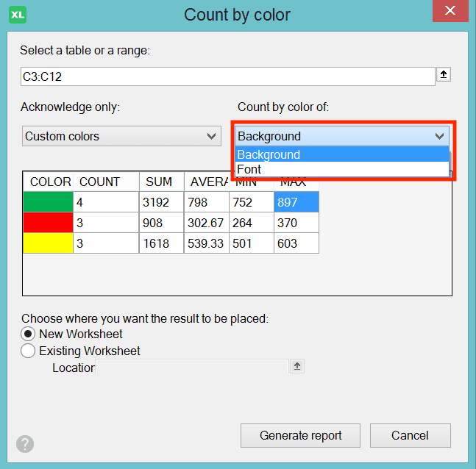The image size is (476, 469).
Task: Click the SUM column header
Action: pos(162,182)
